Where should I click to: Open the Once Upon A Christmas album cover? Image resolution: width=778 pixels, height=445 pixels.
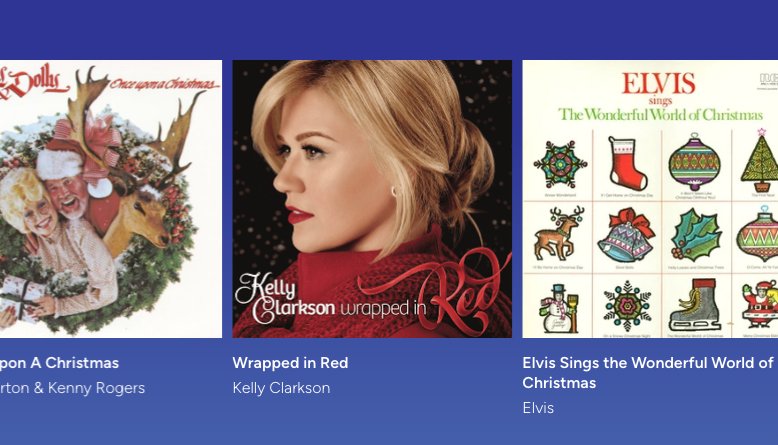pos(111,199)
